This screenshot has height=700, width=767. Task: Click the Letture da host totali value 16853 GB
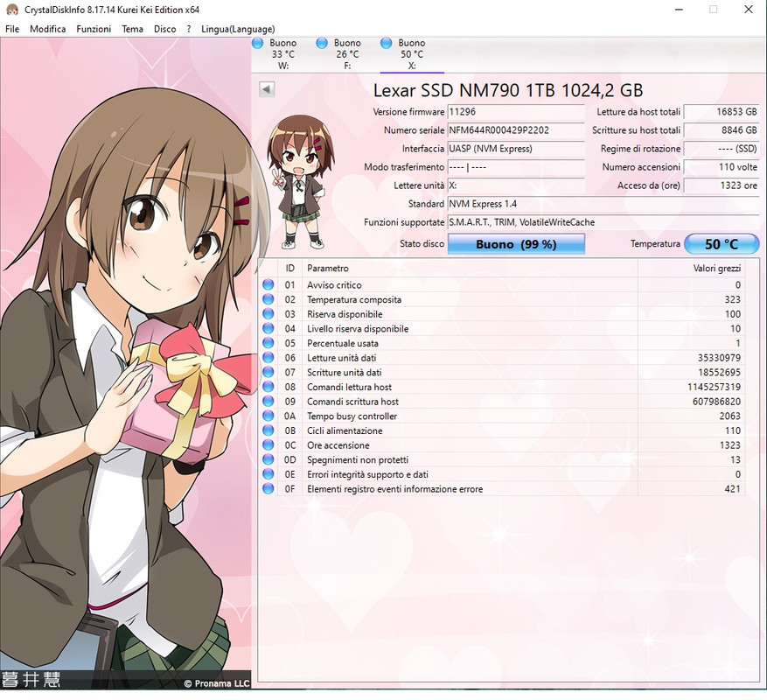tap(721, 112)
